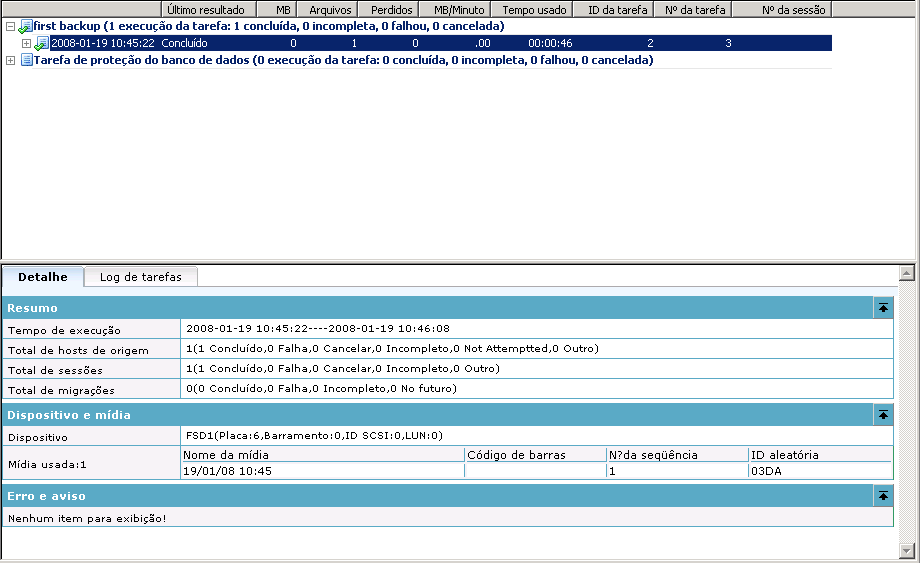Click the Mídia usada:1 label
This screenshot has height=563, width=920.
coord(47,464)
